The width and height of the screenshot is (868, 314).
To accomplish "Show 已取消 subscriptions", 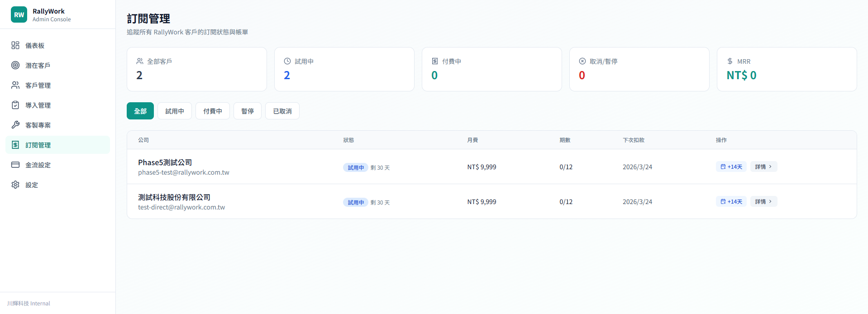I will (282, 111).
